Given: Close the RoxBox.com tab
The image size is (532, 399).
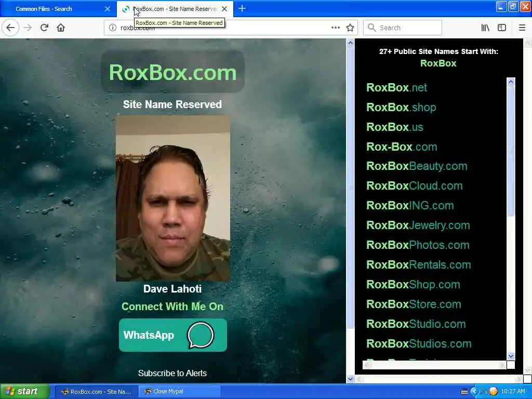Looking at the screenshot, I should [x=224, y=9].
